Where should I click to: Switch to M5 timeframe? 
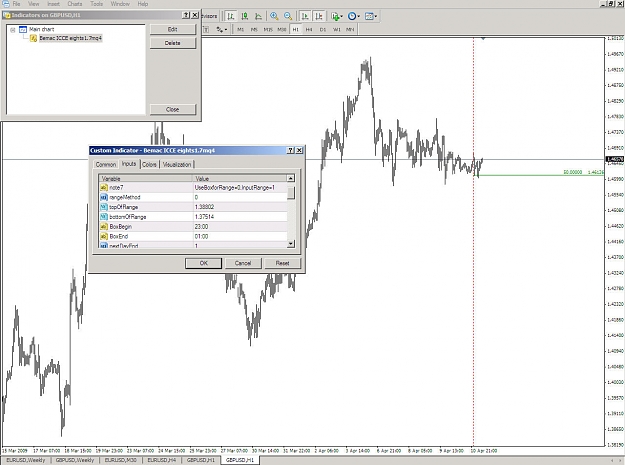(254, 29)
